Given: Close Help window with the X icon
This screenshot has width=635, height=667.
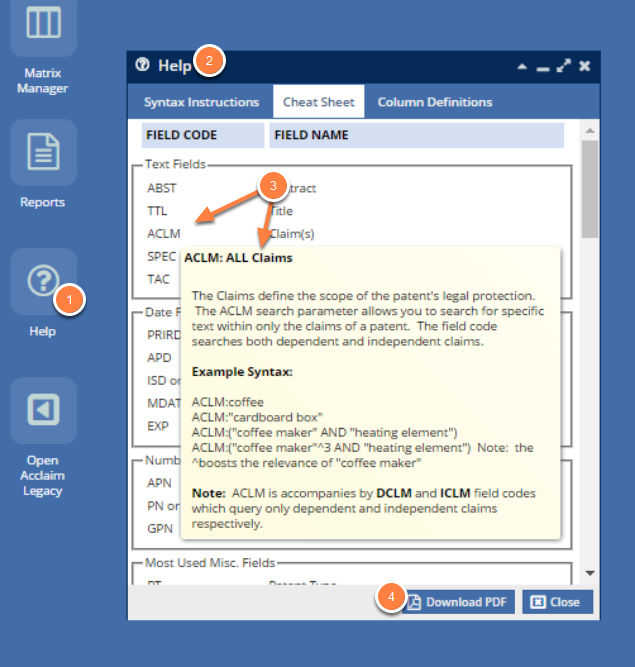Looking at the screenshot, I should (x=585, y=66).
